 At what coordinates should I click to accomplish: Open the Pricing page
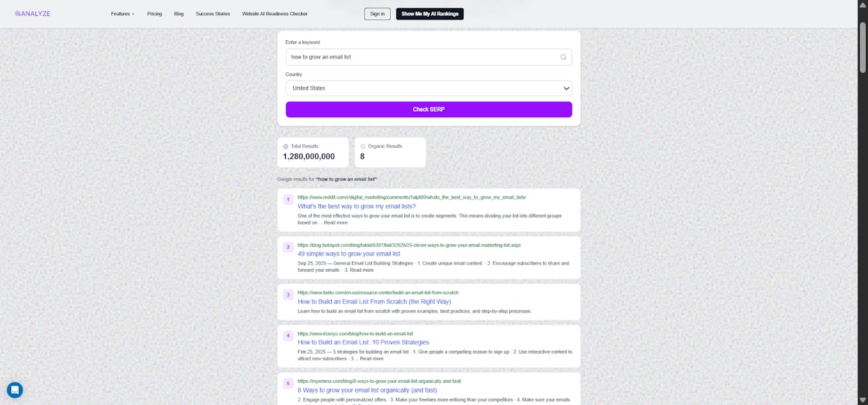(x=154, y=14)
